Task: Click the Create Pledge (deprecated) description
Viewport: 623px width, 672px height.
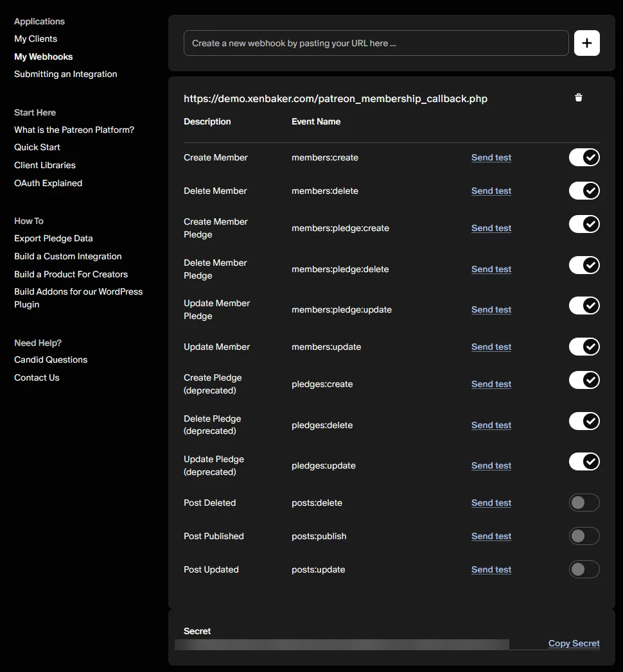Action: pos(213,384)
